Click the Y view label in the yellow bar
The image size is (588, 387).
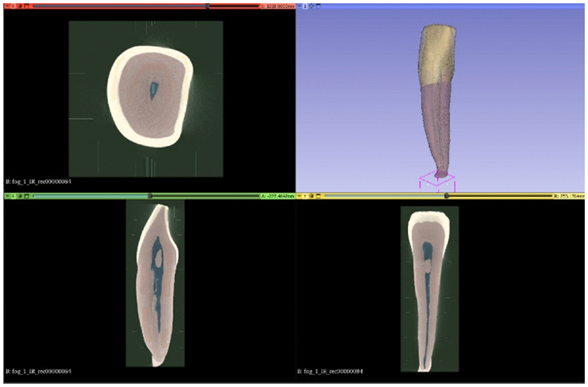click(x=305, y=196)
